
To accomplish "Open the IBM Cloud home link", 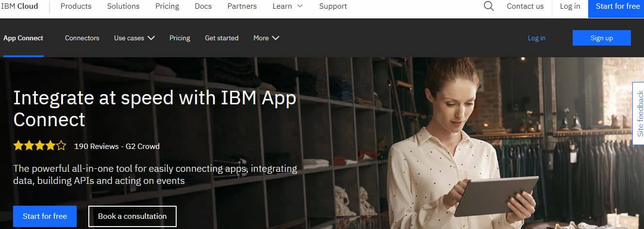I will pos(19,6).
